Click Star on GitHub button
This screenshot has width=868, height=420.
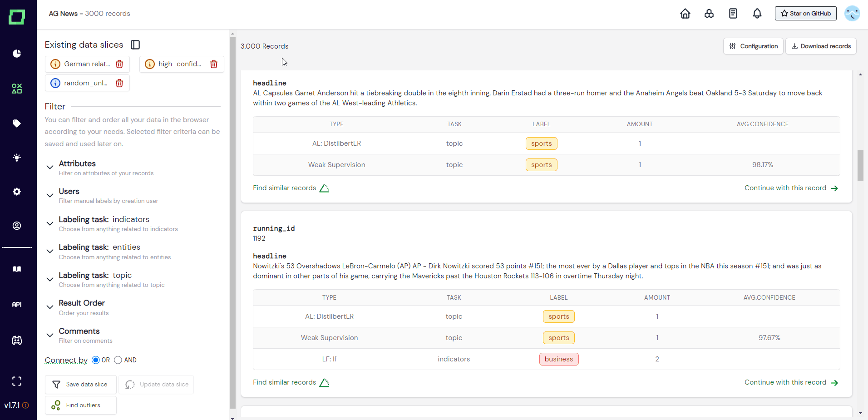point(806,14)
